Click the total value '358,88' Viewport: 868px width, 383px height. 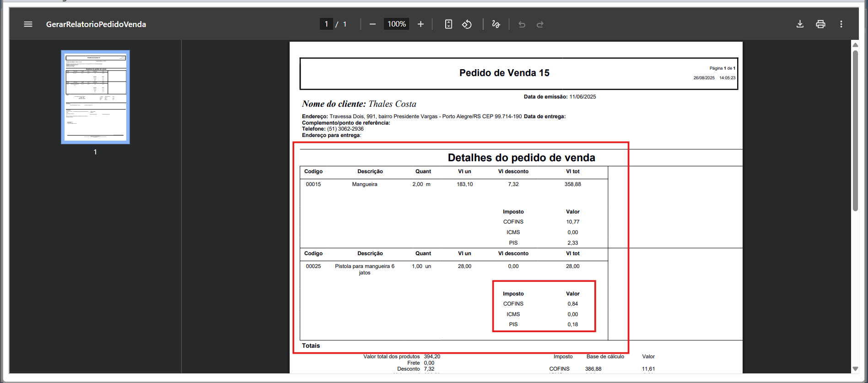coord(572,184)
